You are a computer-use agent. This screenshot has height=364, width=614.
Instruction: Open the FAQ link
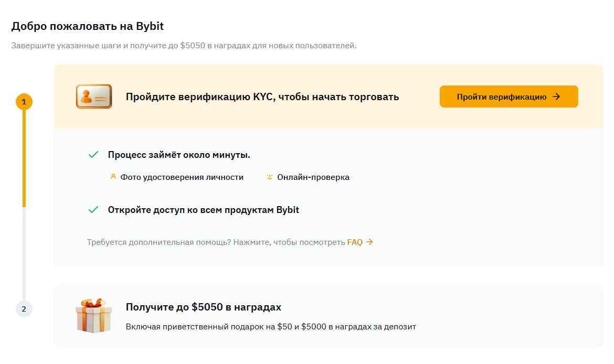coord(355,242)
